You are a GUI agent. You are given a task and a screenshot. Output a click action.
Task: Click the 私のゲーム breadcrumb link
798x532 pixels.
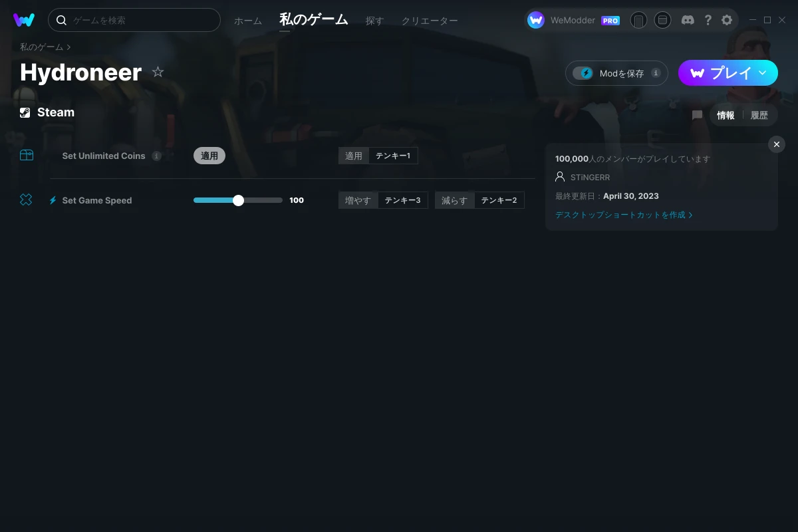41,47
